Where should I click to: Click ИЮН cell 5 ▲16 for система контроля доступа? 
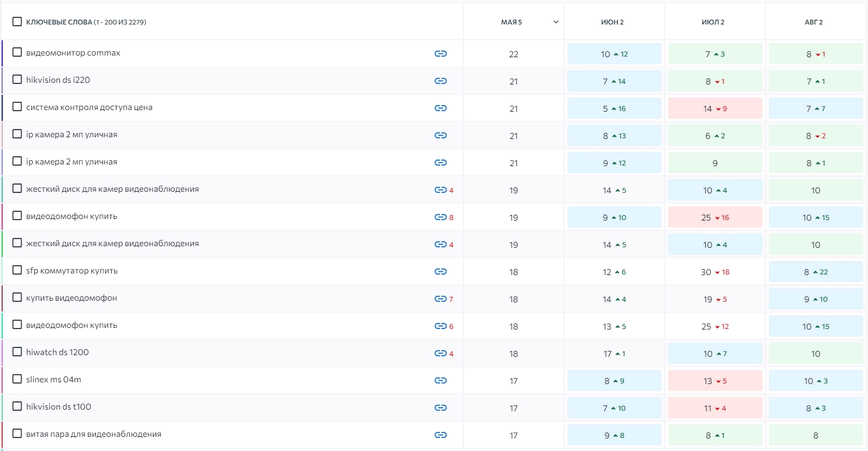(x=614, y=108)
